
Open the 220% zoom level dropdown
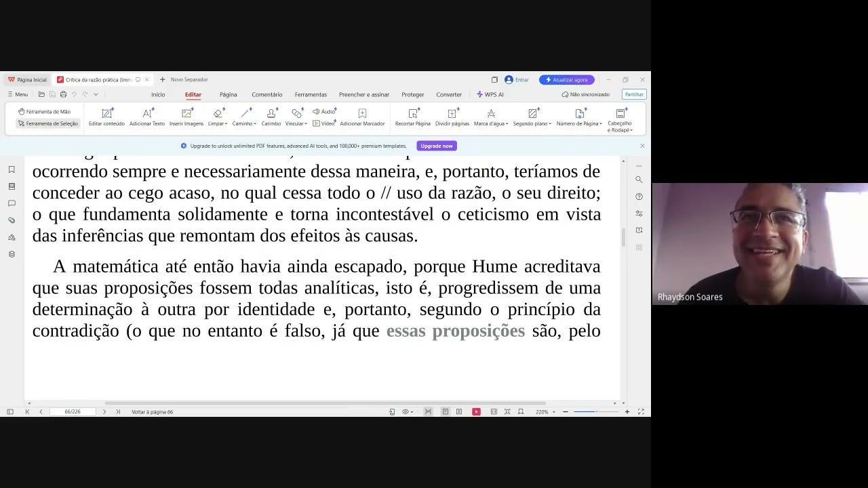545,411
